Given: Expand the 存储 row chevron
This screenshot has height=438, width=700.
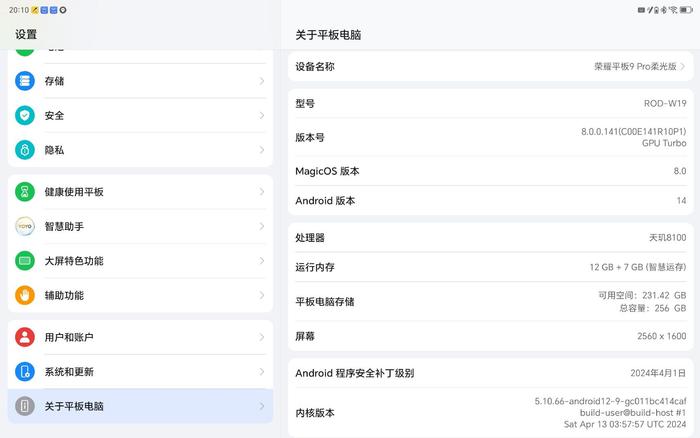Looking at the screenshot, I should click(x=262, y=81).
